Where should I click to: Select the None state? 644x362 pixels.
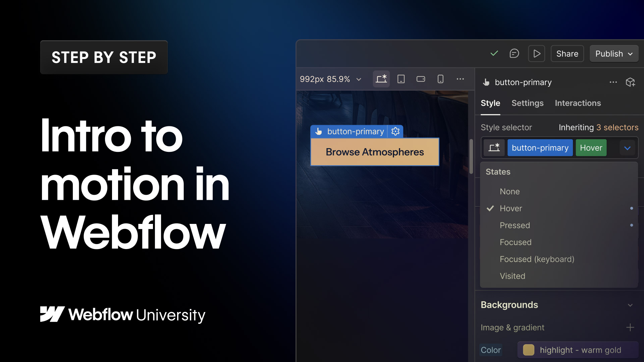click(x=509, y=191)
